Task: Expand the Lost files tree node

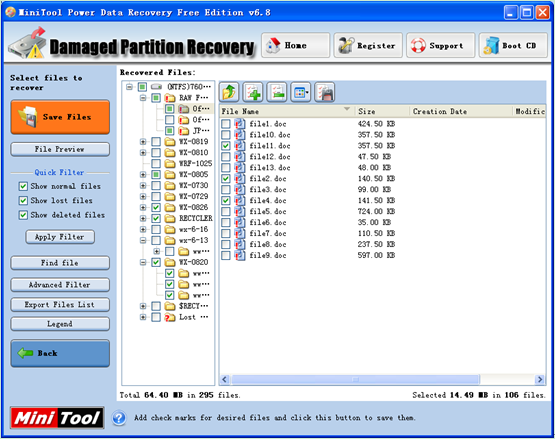Action: tap(143, 317)
